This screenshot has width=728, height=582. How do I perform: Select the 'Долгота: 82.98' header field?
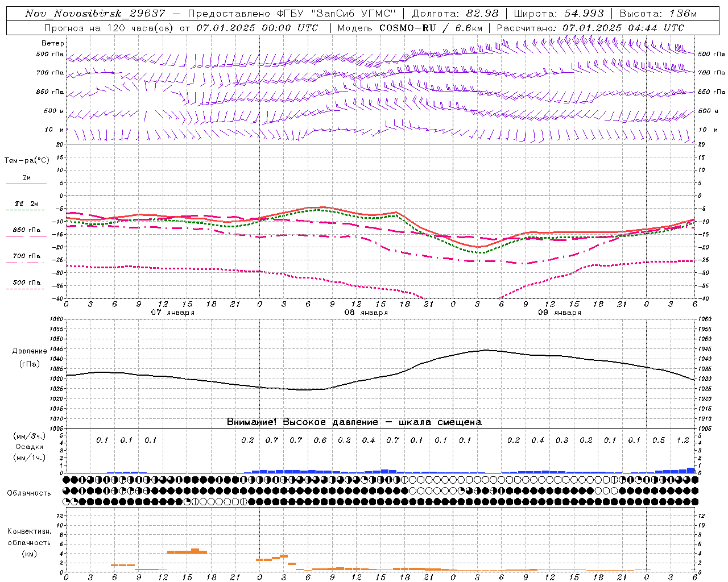(x=455, y=14)
